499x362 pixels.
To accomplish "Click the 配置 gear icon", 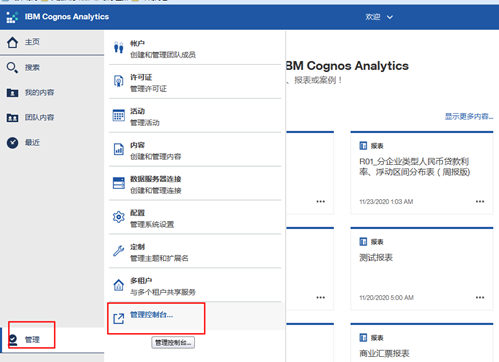I will 118,217.
